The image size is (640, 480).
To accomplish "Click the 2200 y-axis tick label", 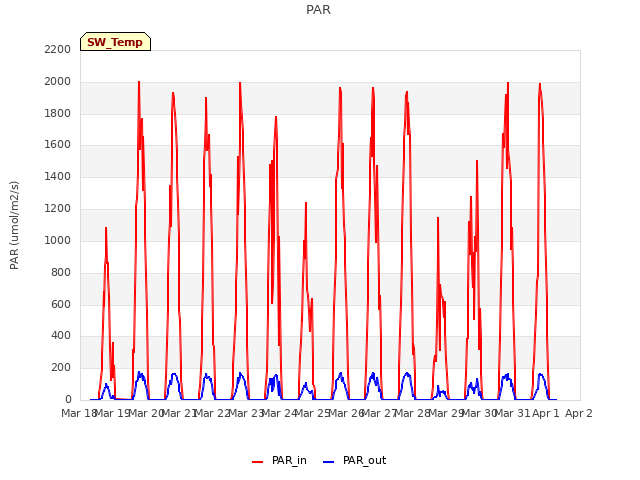I will pyautogui.click(x=58, y=49).
